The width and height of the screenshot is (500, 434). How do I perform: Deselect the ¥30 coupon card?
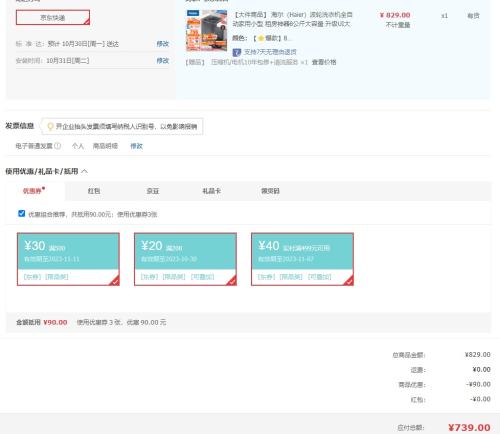(x=68, y=259)
